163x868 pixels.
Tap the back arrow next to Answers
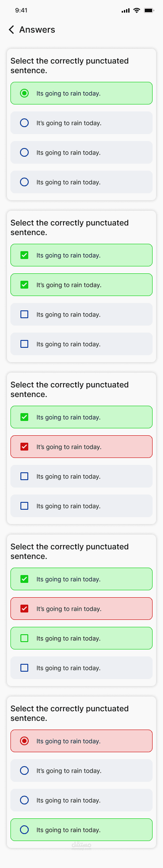(x=11, y=30)
